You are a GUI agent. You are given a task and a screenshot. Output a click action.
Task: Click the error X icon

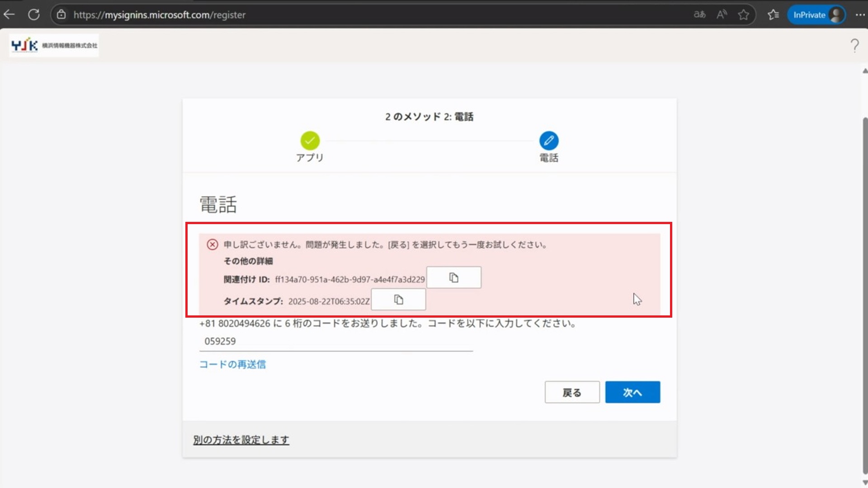212,244
